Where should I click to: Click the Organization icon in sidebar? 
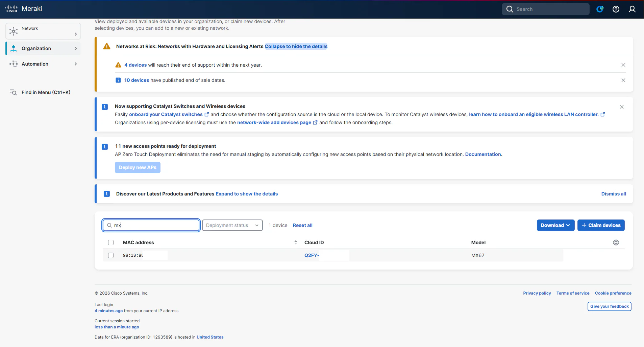coord(14,48)
